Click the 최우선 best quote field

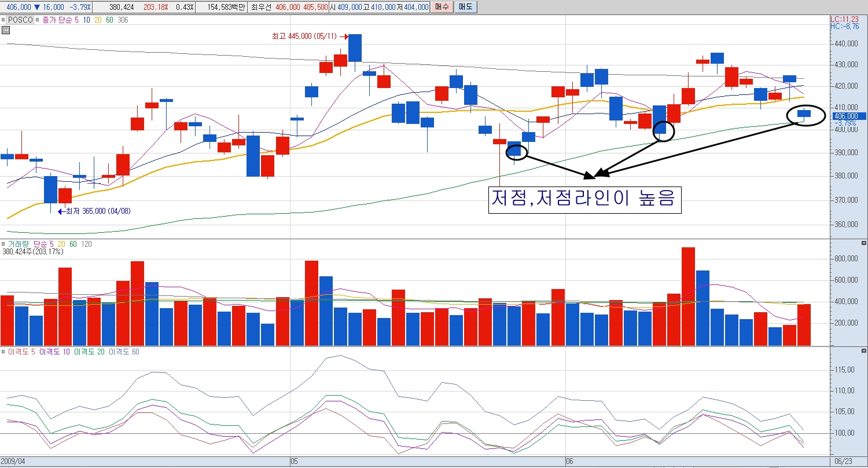pyautogui.click(x=262, y=7)
